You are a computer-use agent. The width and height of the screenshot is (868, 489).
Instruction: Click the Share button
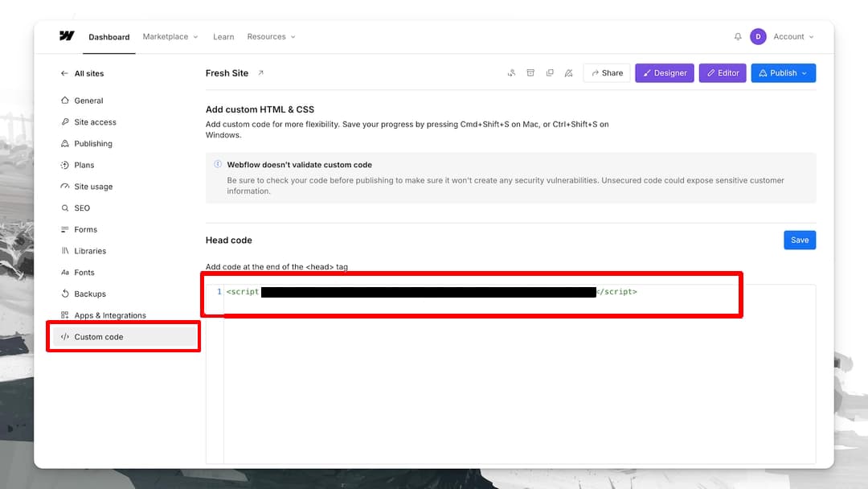pyautogui.click(x=606, y=73)
